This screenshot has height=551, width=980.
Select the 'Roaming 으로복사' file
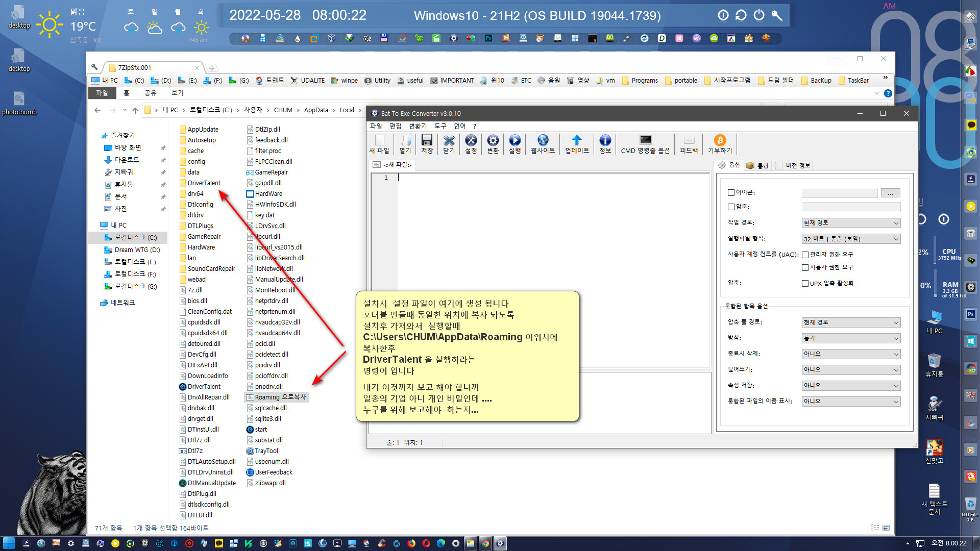(276, 397)
